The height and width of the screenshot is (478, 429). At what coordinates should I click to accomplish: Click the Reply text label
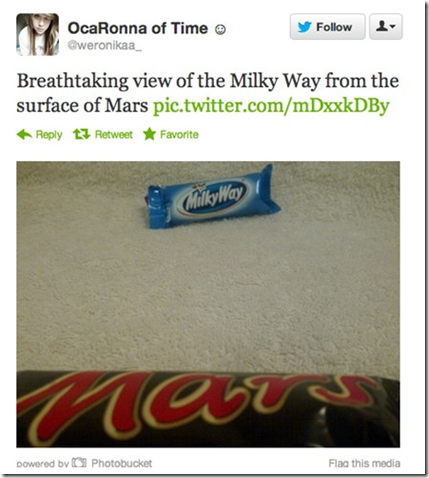point(49,135)
